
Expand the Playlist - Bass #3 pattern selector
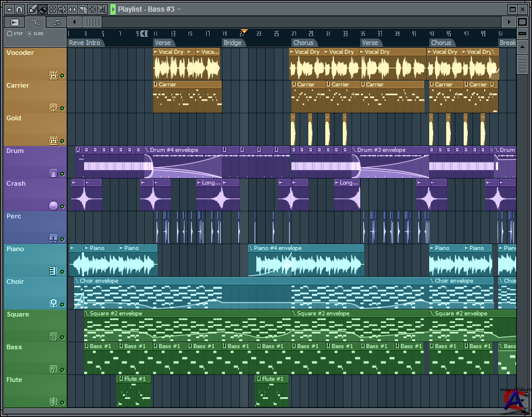[x=179, y=9]
